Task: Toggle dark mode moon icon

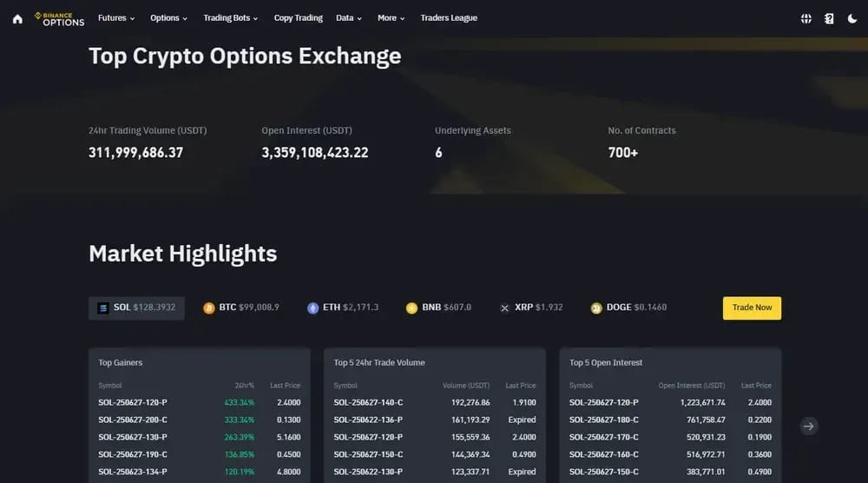Action: click(852, 19)
